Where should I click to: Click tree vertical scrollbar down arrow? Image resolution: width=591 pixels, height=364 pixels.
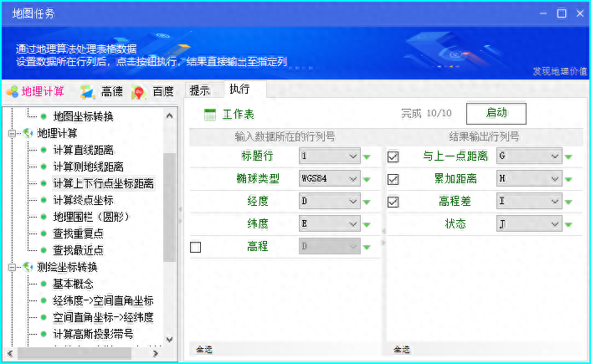coord(170,340)
